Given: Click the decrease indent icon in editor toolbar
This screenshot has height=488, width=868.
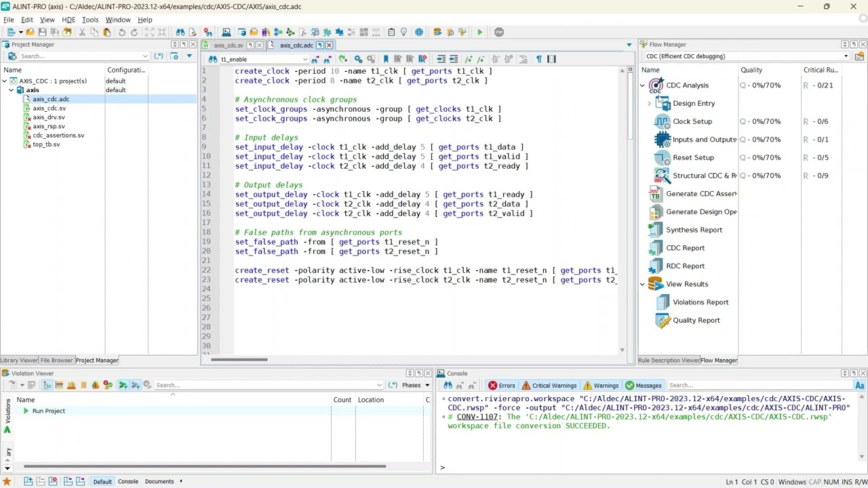Looking at the screenshot, I should [454, 59].
